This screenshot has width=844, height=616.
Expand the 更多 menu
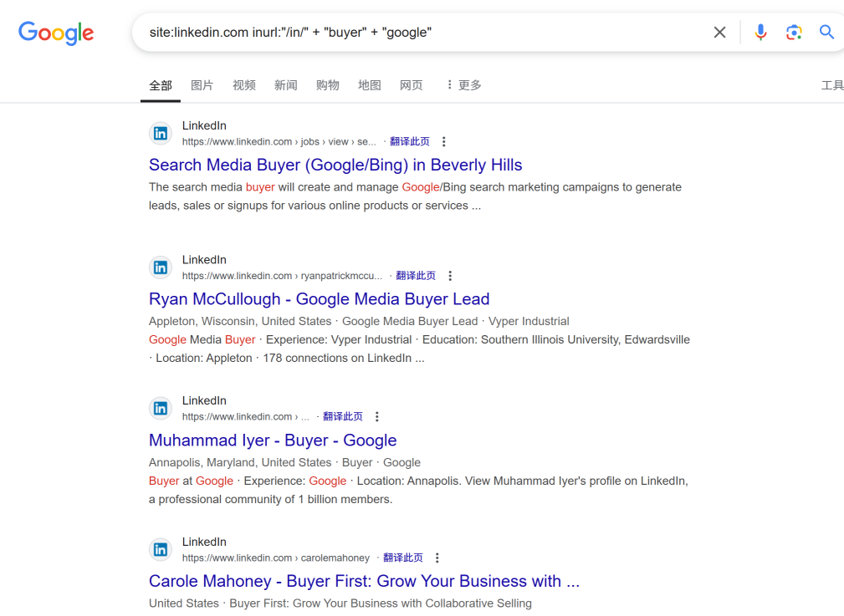click(x=463, y=85)
